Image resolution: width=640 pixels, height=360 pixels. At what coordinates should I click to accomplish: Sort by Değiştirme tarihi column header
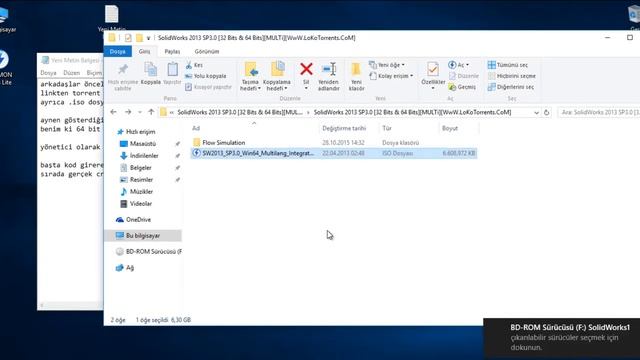pos(349,128)
